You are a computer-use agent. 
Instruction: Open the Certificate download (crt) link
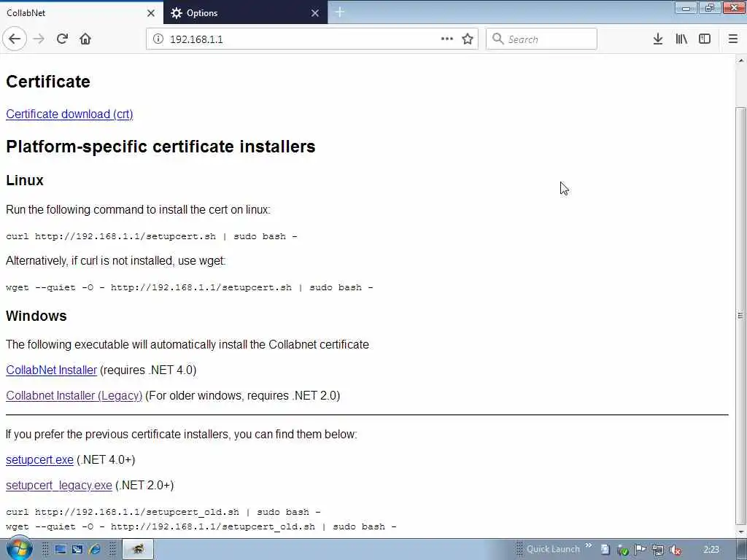click(x=69, y=114)
